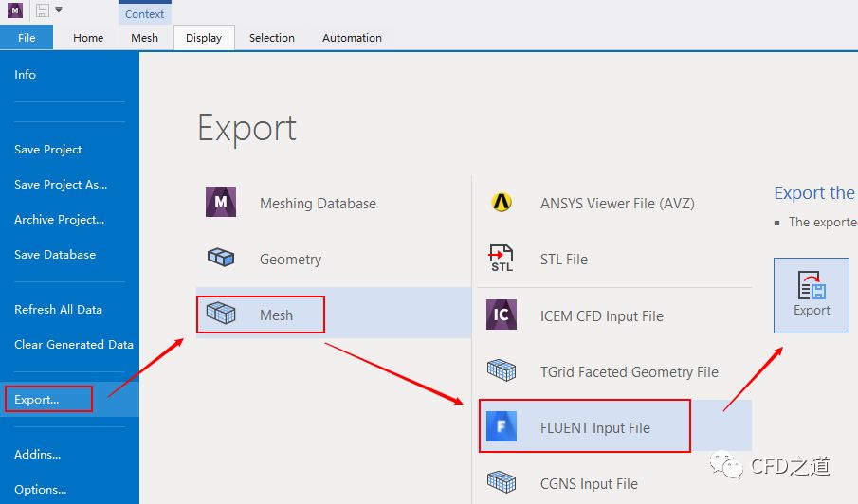Click the Export sidebar entry
Screen dimensions: 858x504
tap(37, 400)
